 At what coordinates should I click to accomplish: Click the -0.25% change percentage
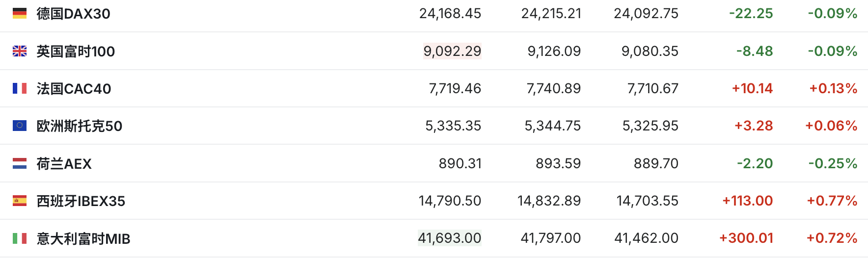point(833,163)
